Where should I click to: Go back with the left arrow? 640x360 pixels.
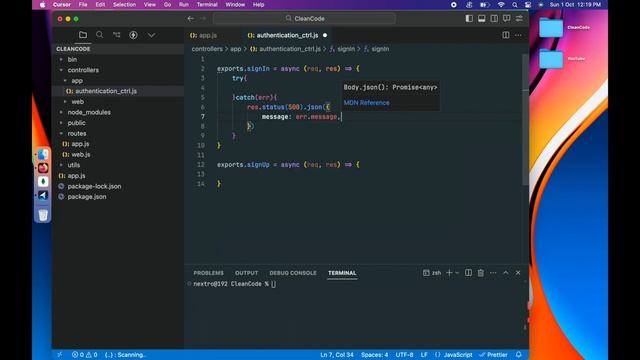pos(191,18)
